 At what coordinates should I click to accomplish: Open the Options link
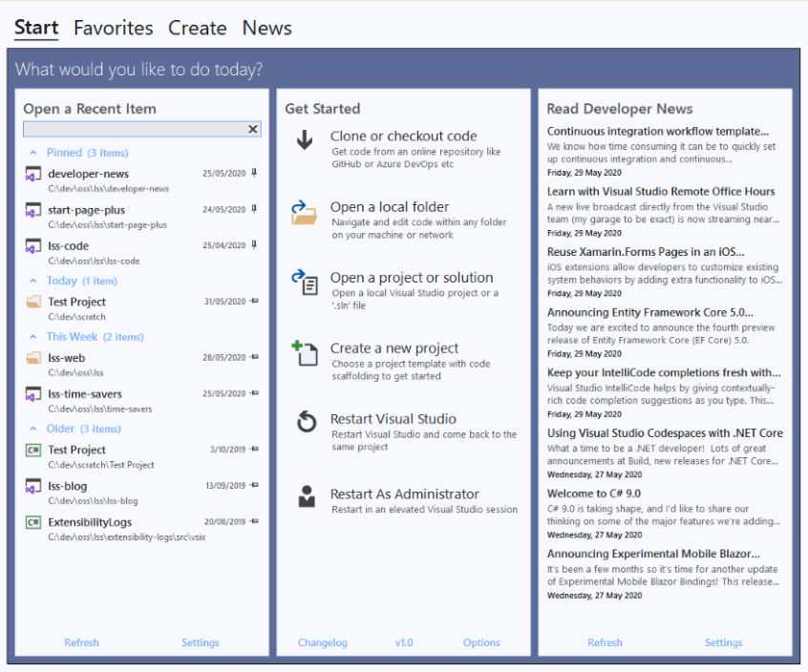click(x=481, y=642)
